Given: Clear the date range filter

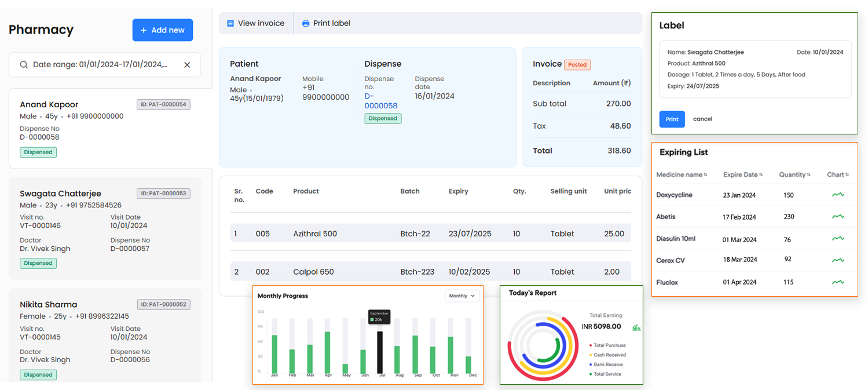Looking at the screenshot, I should click(187, 65).
